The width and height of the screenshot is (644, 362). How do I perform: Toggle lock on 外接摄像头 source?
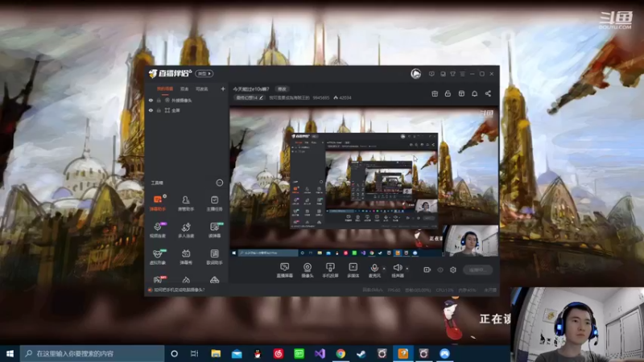click(159, 100)
